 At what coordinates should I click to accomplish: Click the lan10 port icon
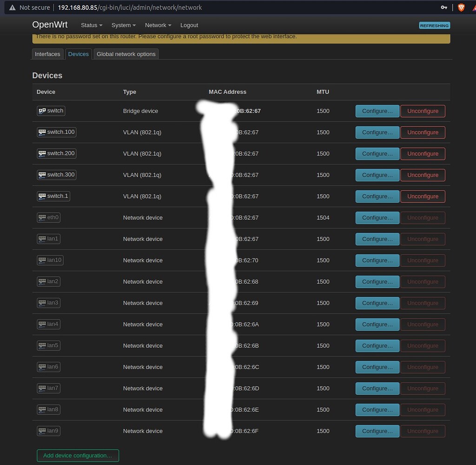tap(41, 260)
